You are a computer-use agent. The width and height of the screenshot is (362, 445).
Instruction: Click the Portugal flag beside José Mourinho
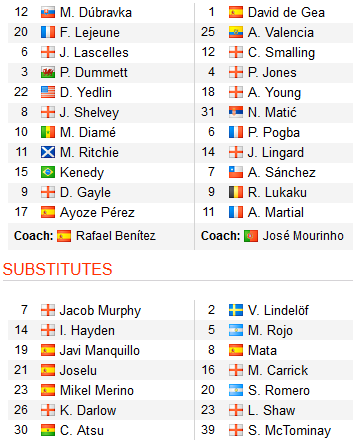(251, 236)
